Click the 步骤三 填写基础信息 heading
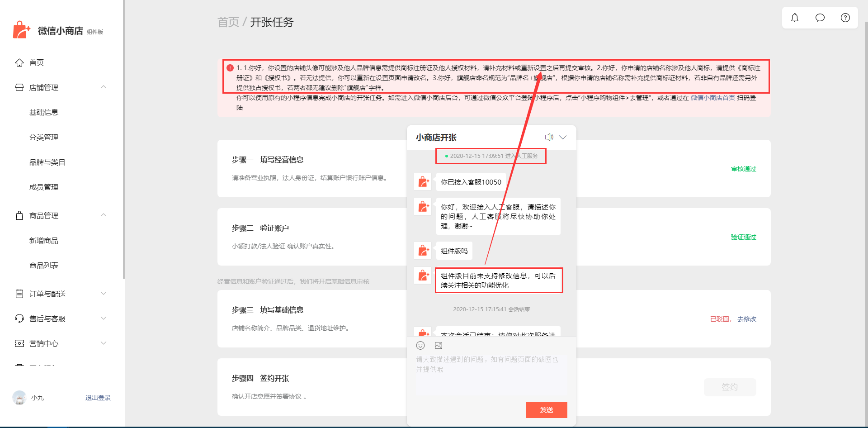Screen dimensions: 868x428 tap(268, 310)
